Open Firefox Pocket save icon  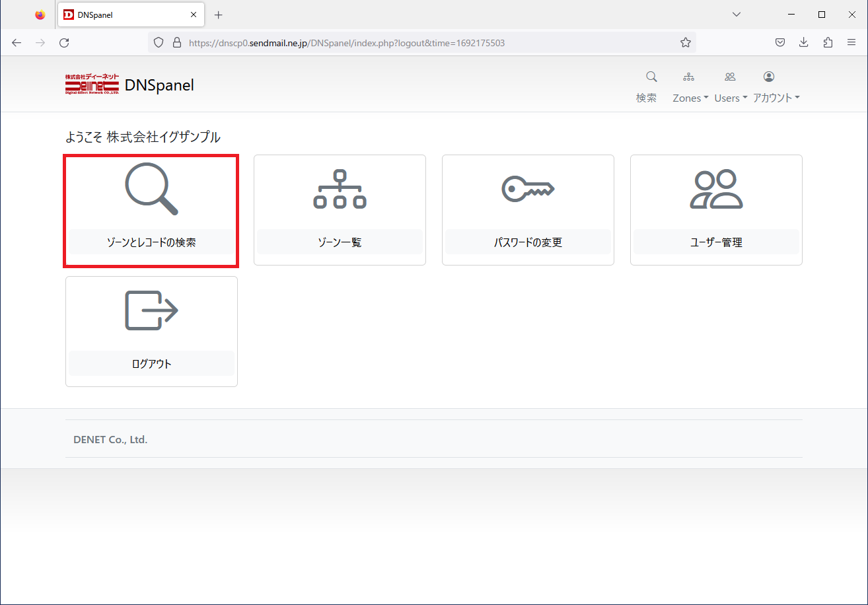pyautogui.click(x=780, y=42)
